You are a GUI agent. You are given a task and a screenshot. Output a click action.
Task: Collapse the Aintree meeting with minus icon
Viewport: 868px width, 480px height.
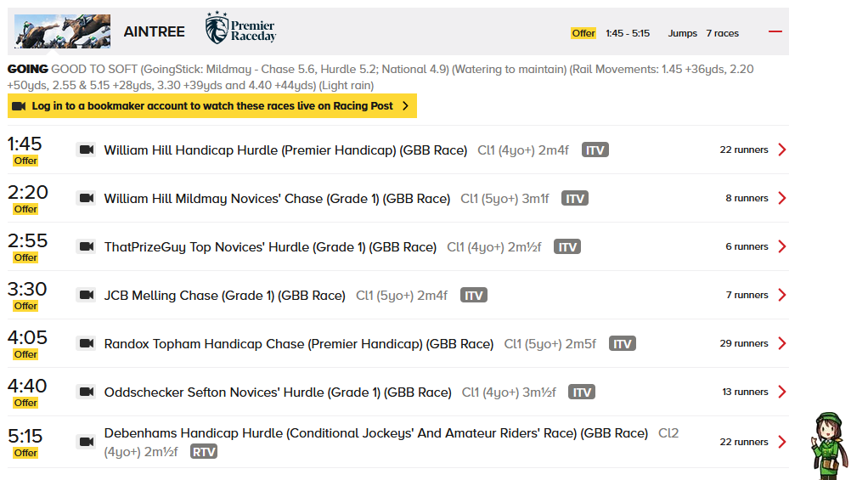tap(775, 32)
